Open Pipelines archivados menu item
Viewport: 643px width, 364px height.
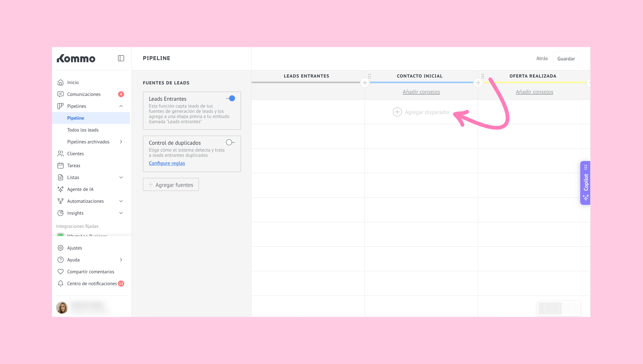pos(88,142)
